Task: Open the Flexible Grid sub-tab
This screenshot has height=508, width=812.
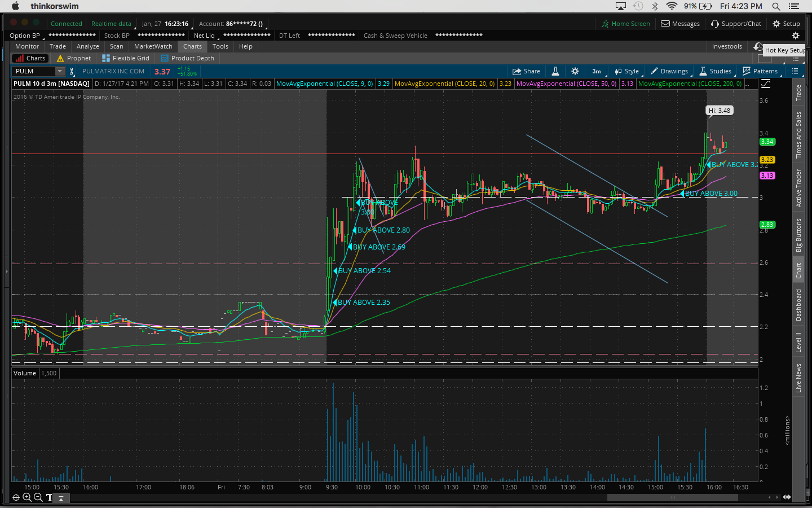Action: click(125, 58)
